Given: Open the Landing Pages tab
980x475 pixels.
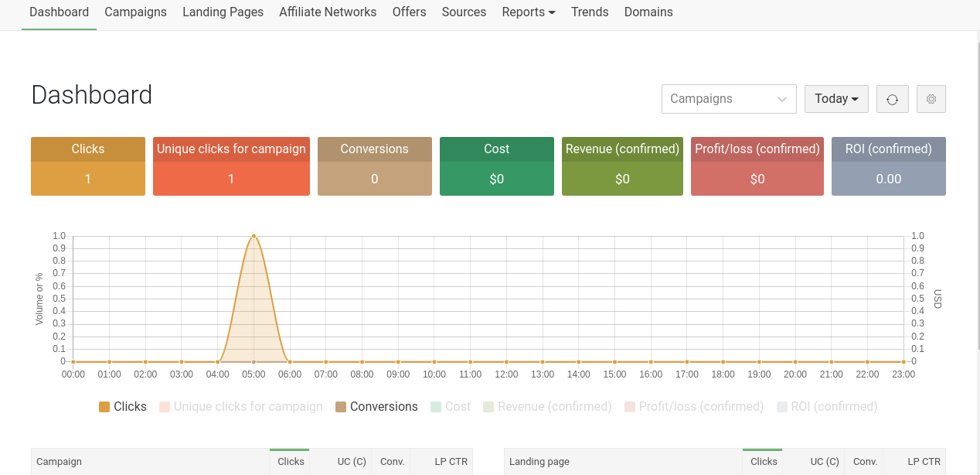Looking at the screenshot, I should click(223, 12).
